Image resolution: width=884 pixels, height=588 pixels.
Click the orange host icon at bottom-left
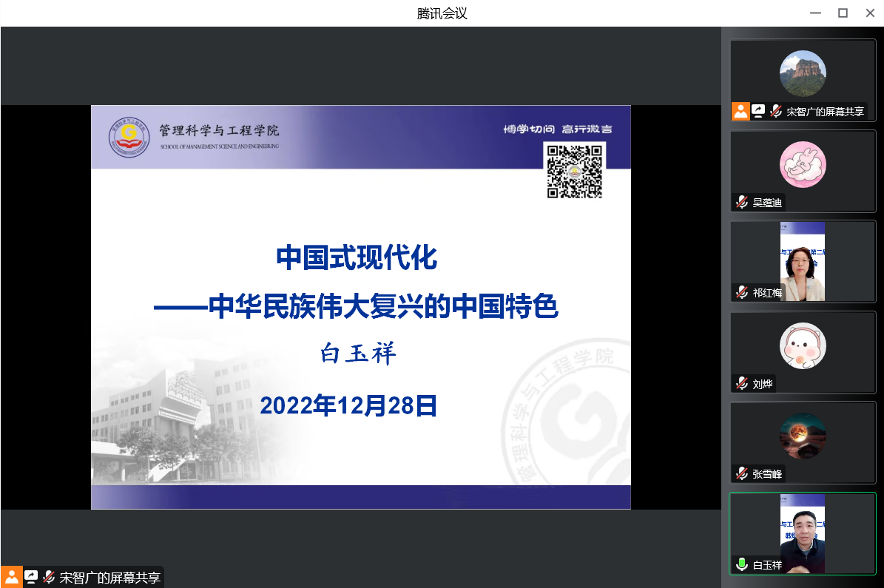pos(11,577)
